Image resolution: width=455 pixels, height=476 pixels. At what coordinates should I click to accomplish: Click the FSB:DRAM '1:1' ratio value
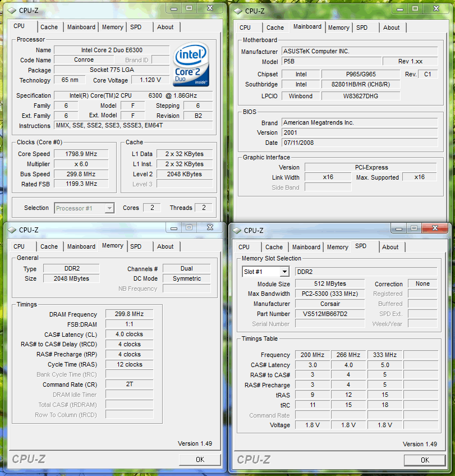pyautogui.click(x=129, y=324)
